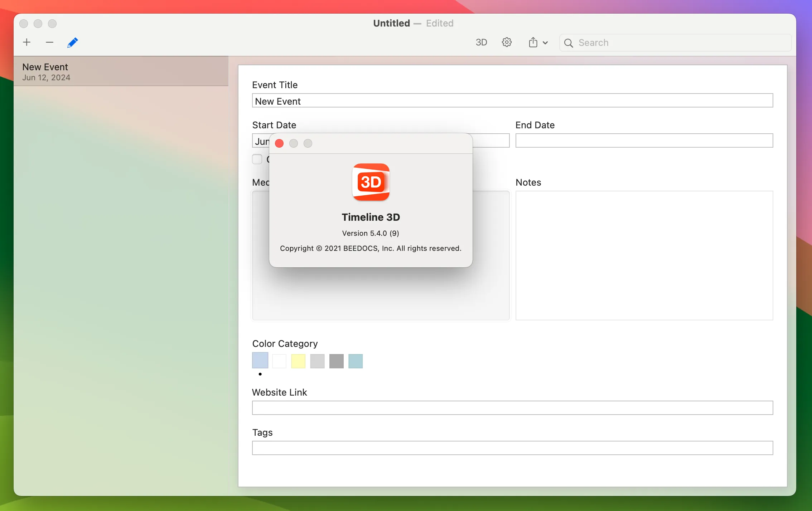Image resolution: width=812 pixels, height=511 pixels.
Task: Click the Search field in the toolbar
Action: 675,43
